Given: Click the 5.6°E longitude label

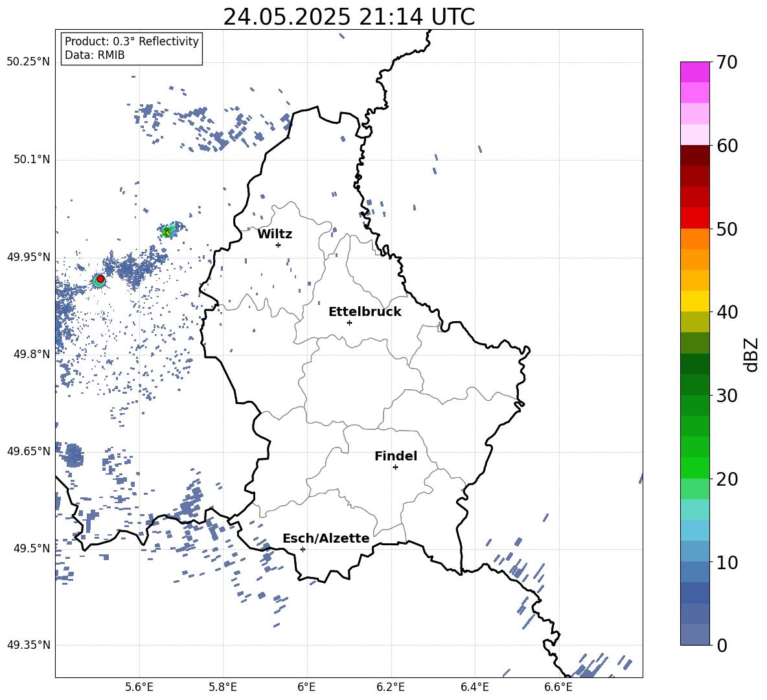Looking at the screenshot, I should [139, 687].
